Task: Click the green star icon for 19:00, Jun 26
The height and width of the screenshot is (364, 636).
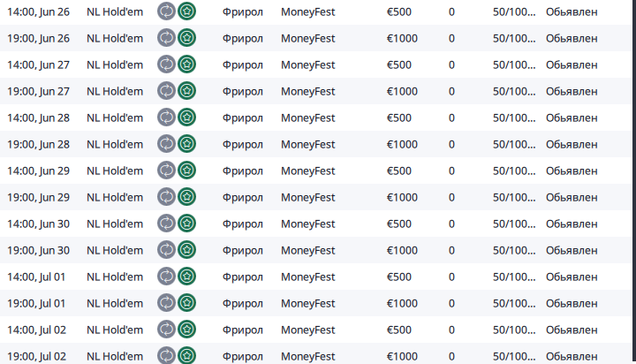Action: (186, 38)
